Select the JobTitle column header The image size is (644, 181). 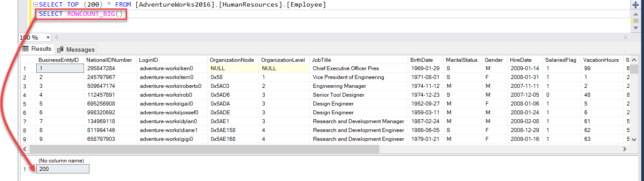coord(322,60)
